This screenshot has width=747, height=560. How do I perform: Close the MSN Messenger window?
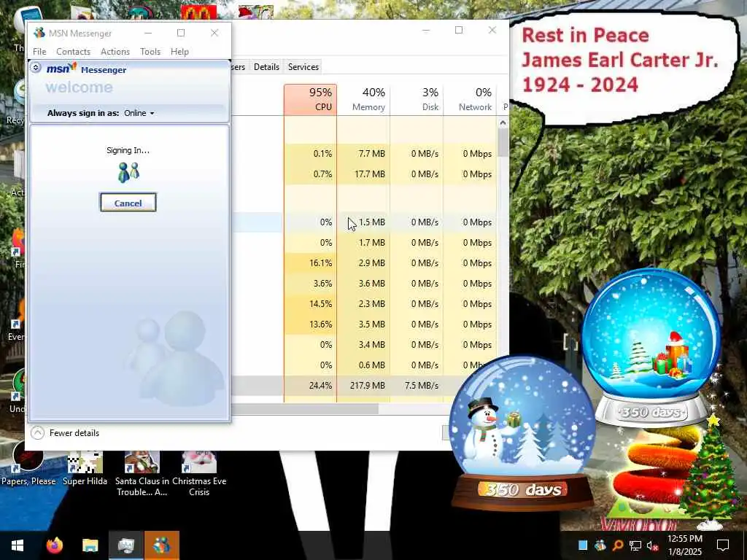[214, 33]
